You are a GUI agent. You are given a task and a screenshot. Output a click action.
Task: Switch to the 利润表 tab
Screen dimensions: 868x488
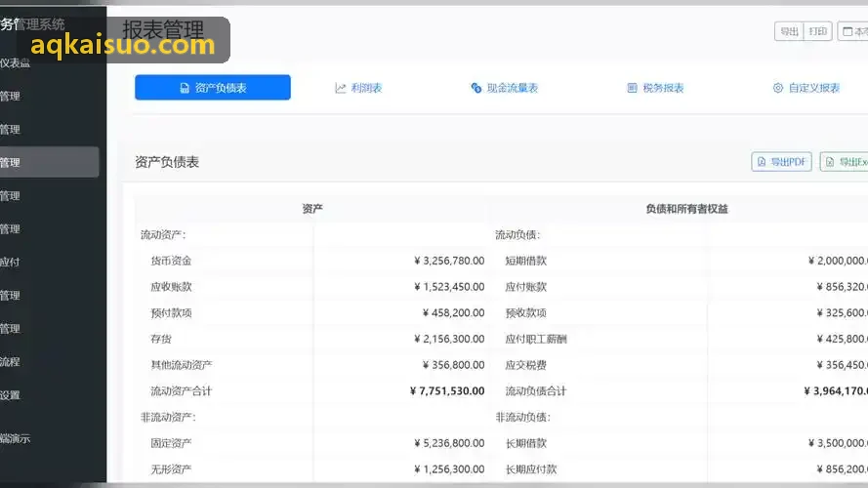point(358,88)
